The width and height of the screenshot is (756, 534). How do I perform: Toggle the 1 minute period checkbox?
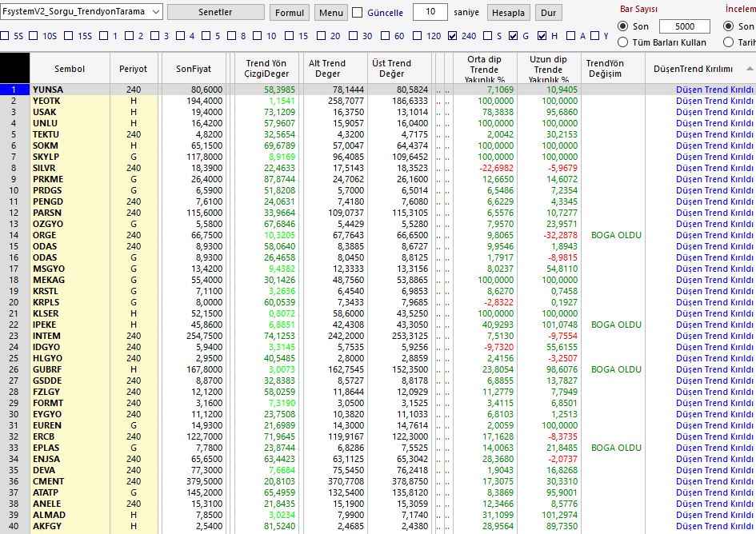coord(103,36)
